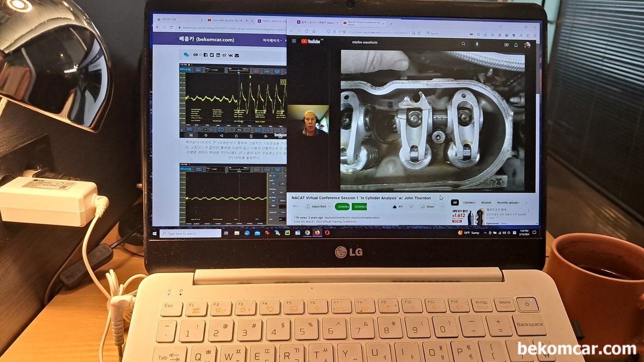The width and height of the screenshot is (644, 362).
Task: Show hidden system tray icons
Action: (x=485, y=233)
